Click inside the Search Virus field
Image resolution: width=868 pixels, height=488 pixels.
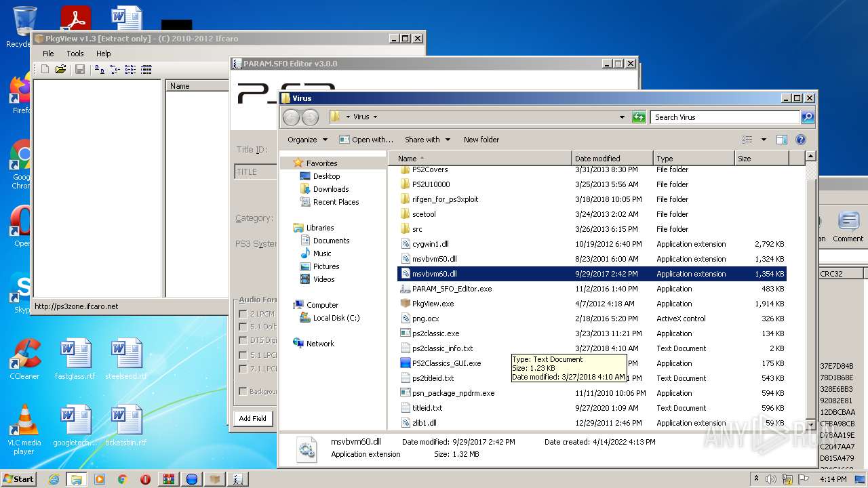click(x=725, y=117)
